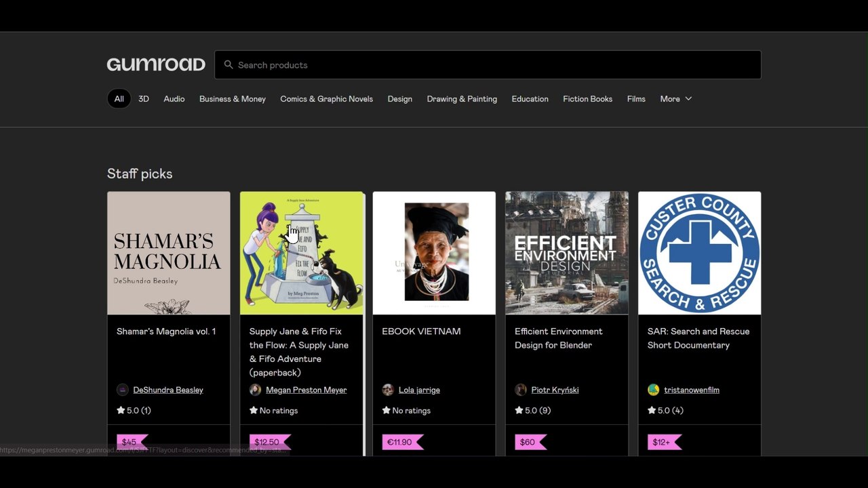Image resolution: width=868 pixels, height=488 pixels.
Task: Select the All category tab
Action: (119, 99)
